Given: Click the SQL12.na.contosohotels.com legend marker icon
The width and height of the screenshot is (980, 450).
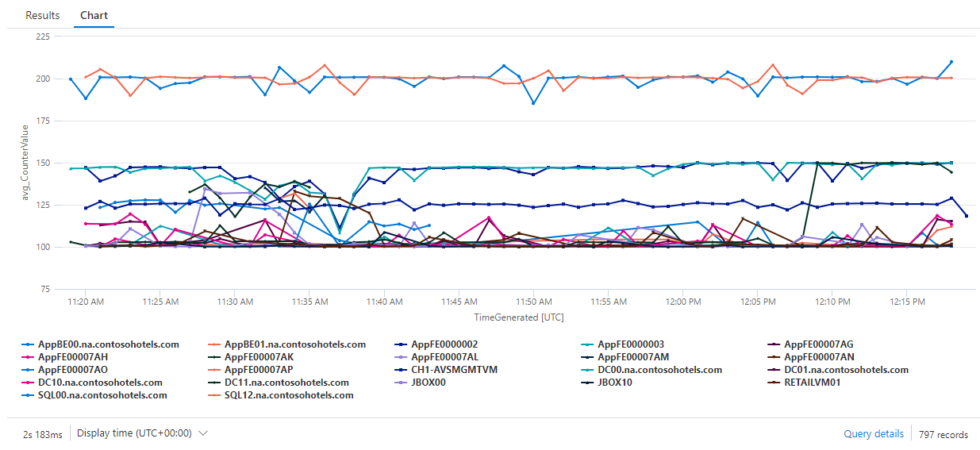Looking at the screenshot, I should click(214, 395).
